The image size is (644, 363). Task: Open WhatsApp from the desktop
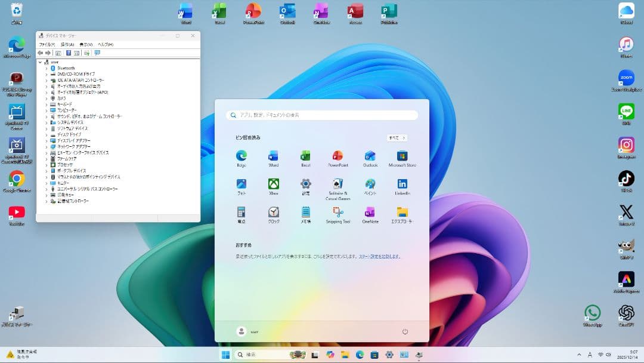pos(593,312)
